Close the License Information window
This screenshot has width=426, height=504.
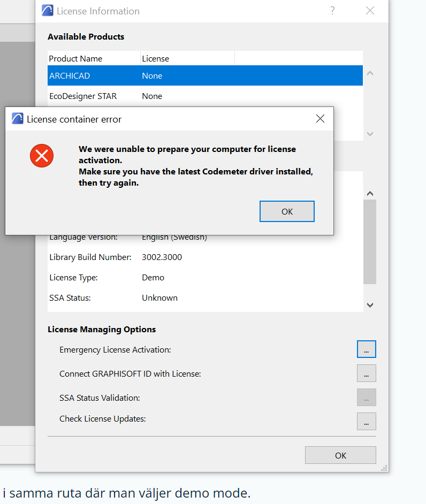370,11
